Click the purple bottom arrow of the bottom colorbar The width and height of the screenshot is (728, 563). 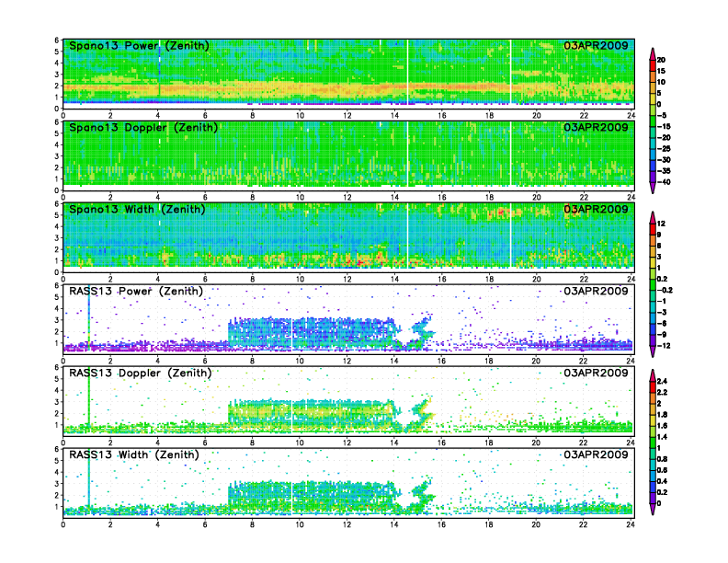[x=653, y=509]
